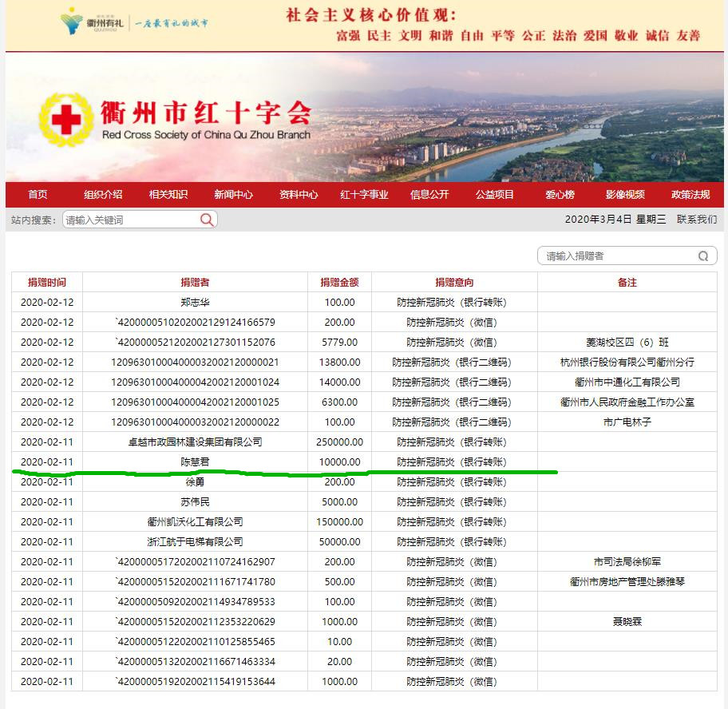Click the 捐赠时间 column header
The image size is (728, 709).
click(x=47, y=283)
